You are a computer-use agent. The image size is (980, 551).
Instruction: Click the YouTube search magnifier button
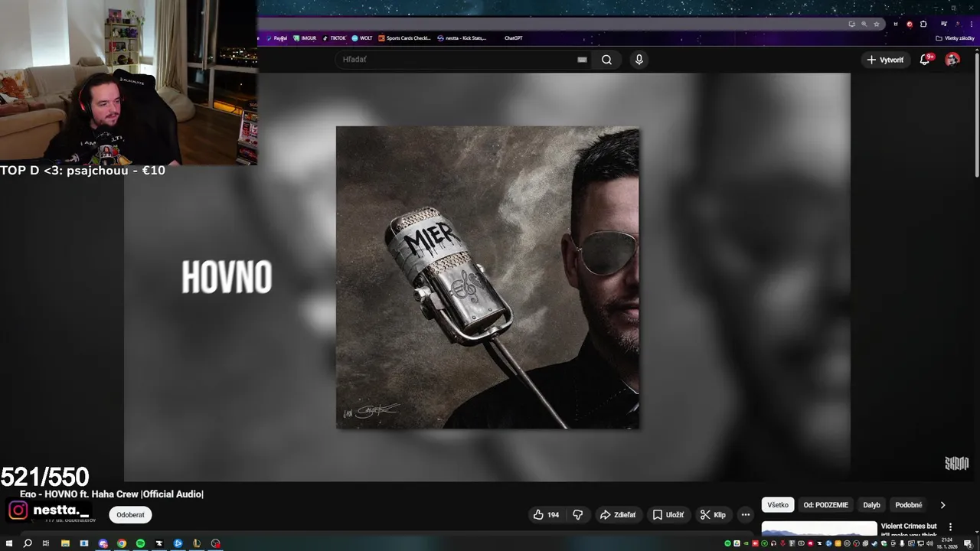tap(606, 60)
